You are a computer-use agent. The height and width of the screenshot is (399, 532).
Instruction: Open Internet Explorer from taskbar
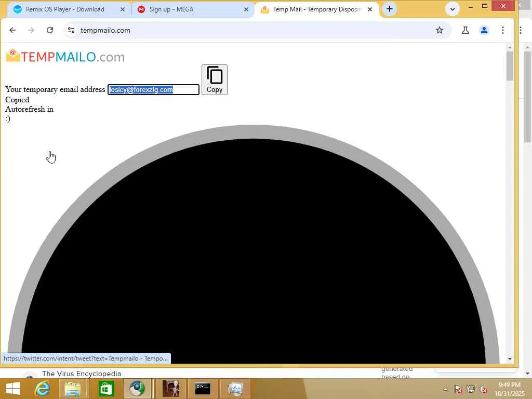click(x=43, y=389)
